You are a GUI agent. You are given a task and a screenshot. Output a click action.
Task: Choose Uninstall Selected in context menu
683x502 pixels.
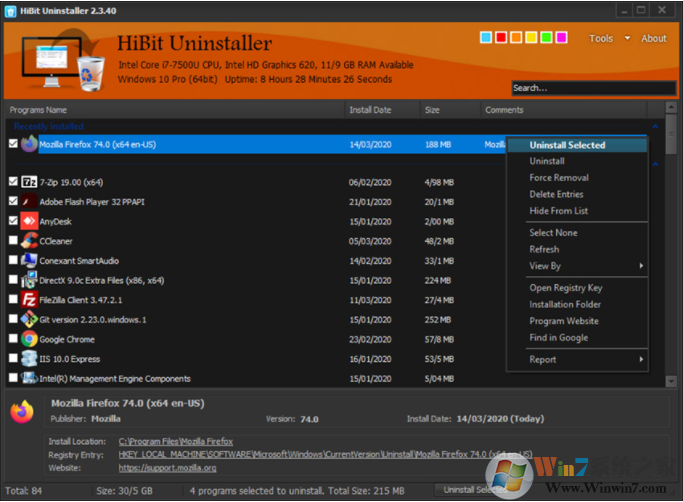[x=577, y=145]
